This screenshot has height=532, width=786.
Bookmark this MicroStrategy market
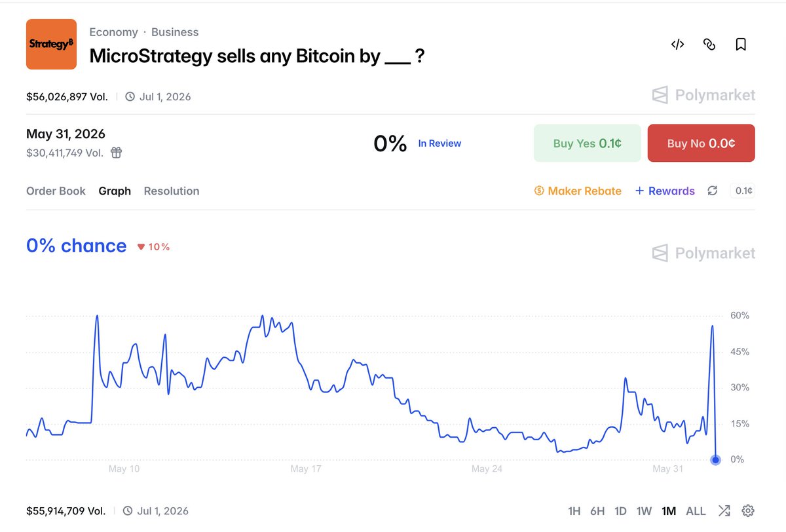coord(741,45)
